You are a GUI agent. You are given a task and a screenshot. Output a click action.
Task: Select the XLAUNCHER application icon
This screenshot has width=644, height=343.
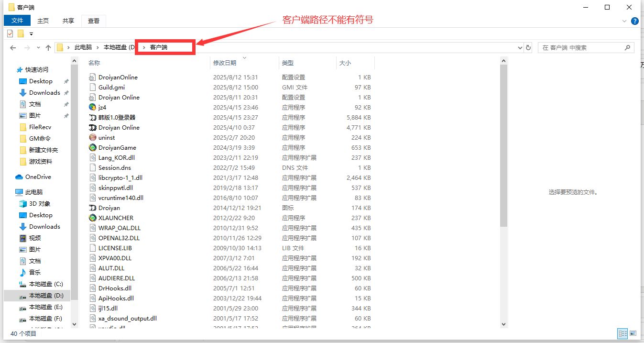click(x=93, y=218)
